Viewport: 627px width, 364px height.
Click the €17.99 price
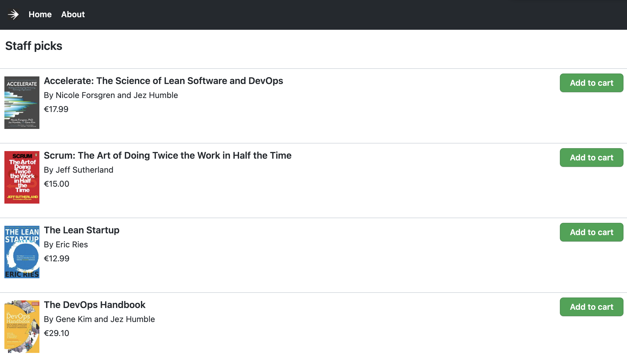(56, 109)
